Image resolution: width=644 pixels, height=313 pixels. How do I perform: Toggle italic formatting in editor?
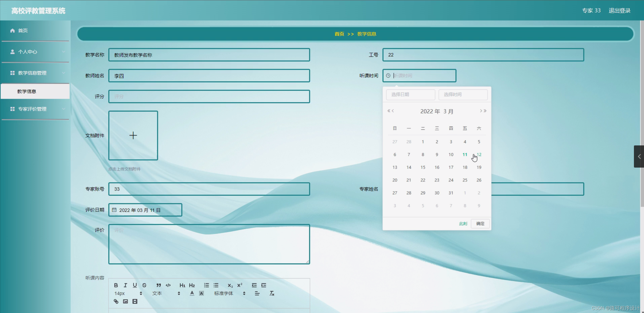(x=125, y=285)
